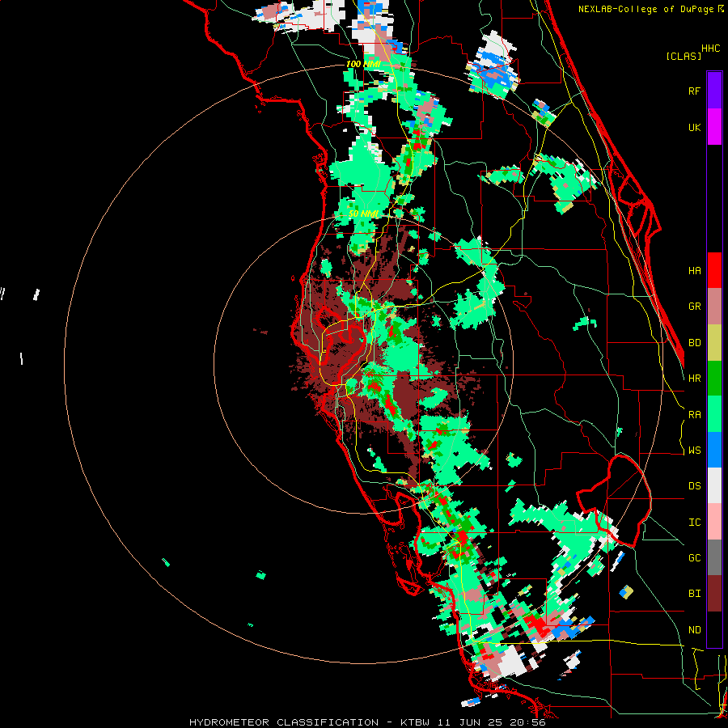Click the purple RF legend color block
728x728 pixels.
point(714,91)
